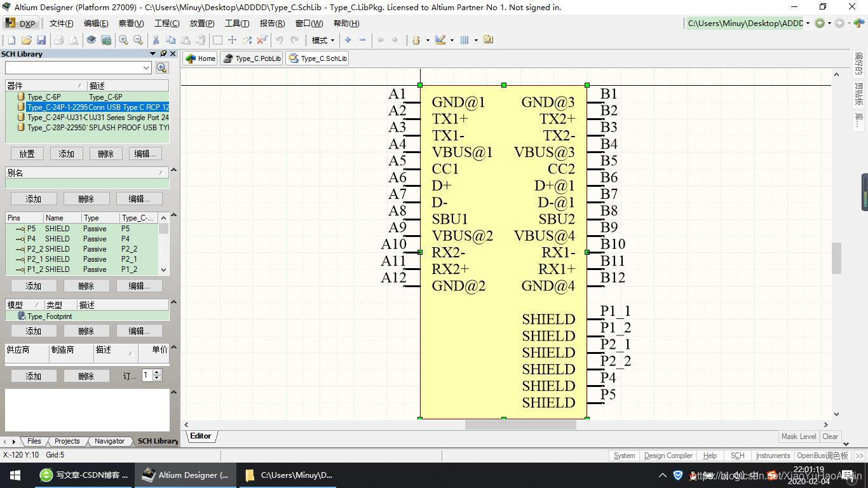Image resolution: width=868 pixels, height=488 pixels.
Task: Switch to the Navigator panel tab
Action: (x=109, y=441)
